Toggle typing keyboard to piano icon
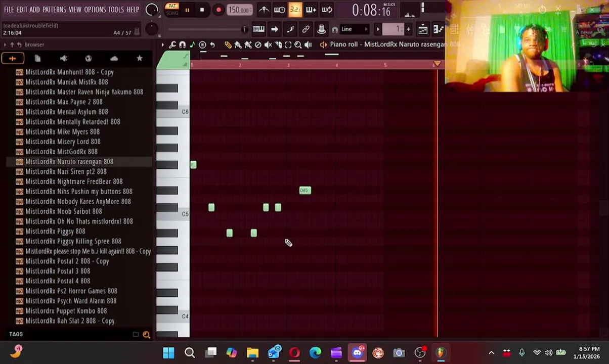609x364 pixels. point(258,29)
